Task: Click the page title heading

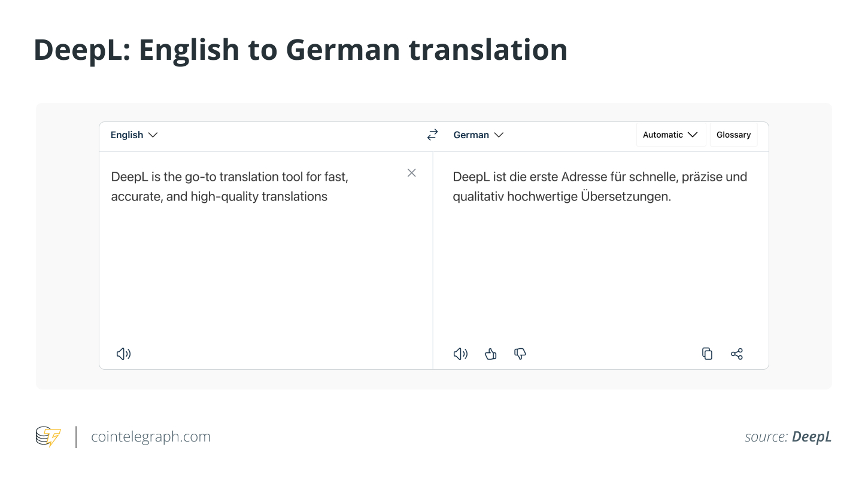Action: pos(301,50)
